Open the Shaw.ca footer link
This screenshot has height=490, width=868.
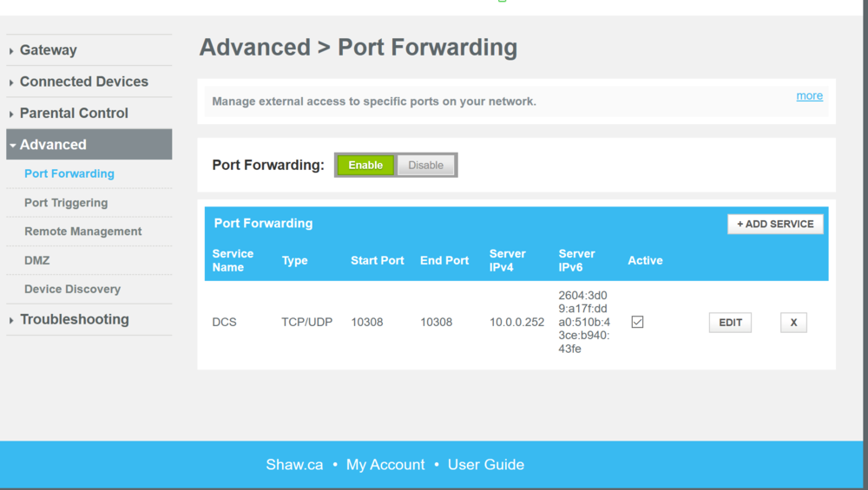coord(294,465)
